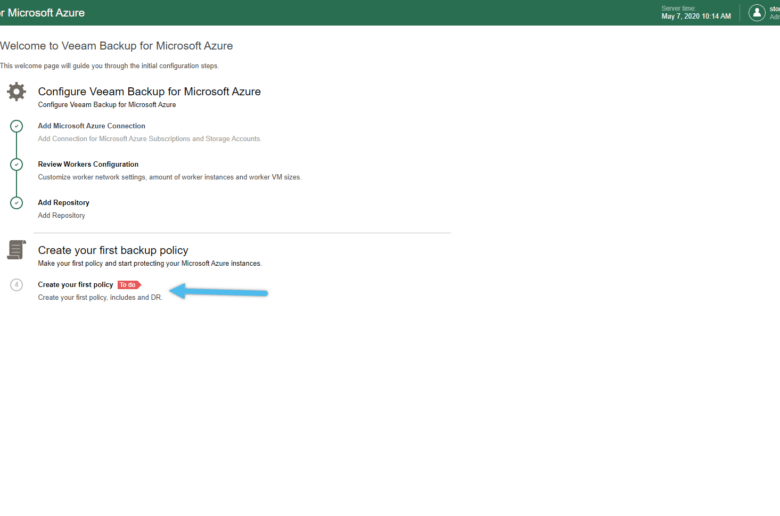
Task: Click the step 4 circle icon
Action: coord(16,285)
